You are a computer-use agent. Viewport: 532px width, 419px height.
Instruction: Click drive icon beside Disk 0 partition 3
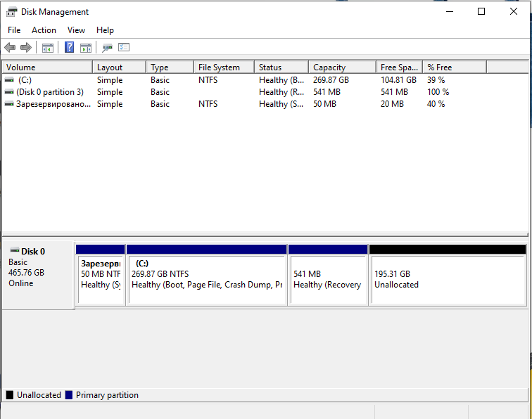click(x=9, y=92)
